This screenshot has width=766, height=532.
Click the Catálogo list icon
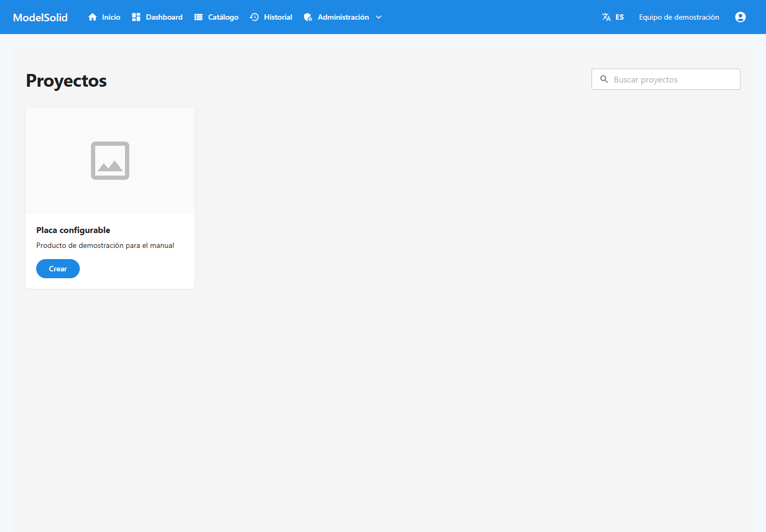point(198,17)
